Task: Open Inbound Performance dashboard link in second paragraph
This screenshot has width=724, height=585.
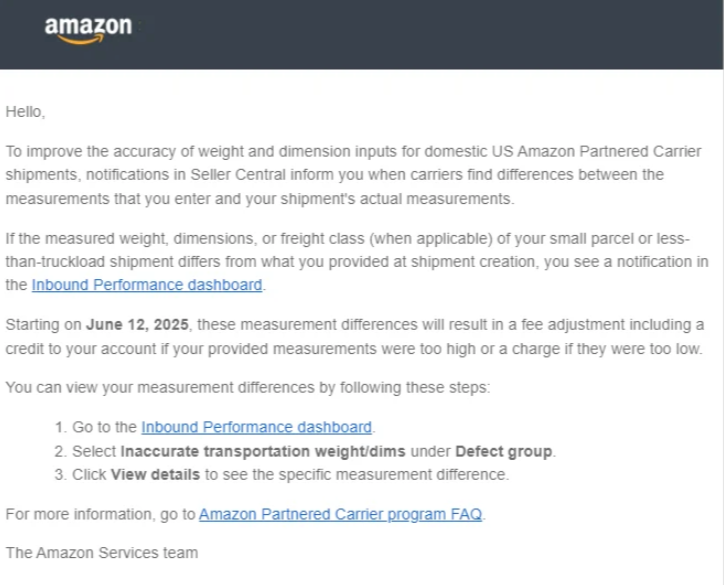Action: [147, 285]
